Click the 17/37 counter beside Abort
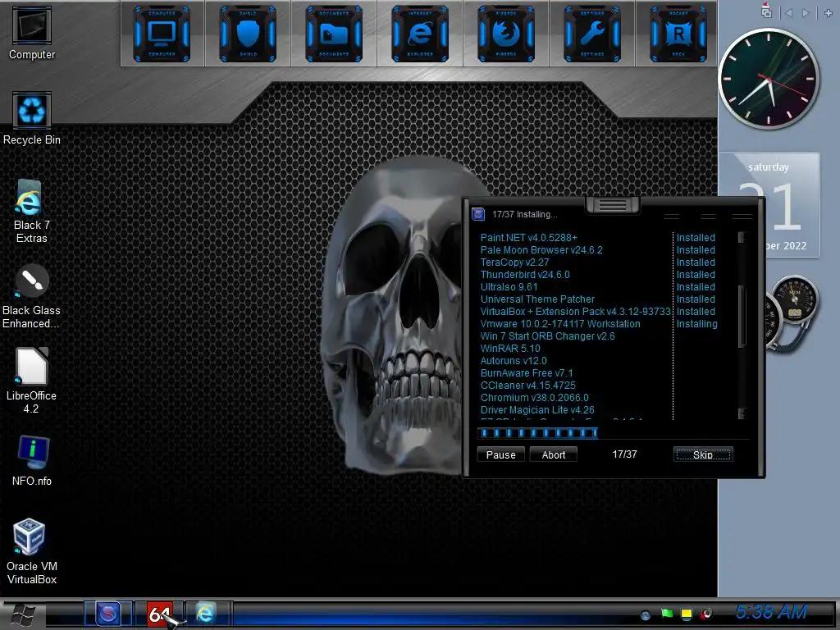840x630 pixels. click(624, 454)
